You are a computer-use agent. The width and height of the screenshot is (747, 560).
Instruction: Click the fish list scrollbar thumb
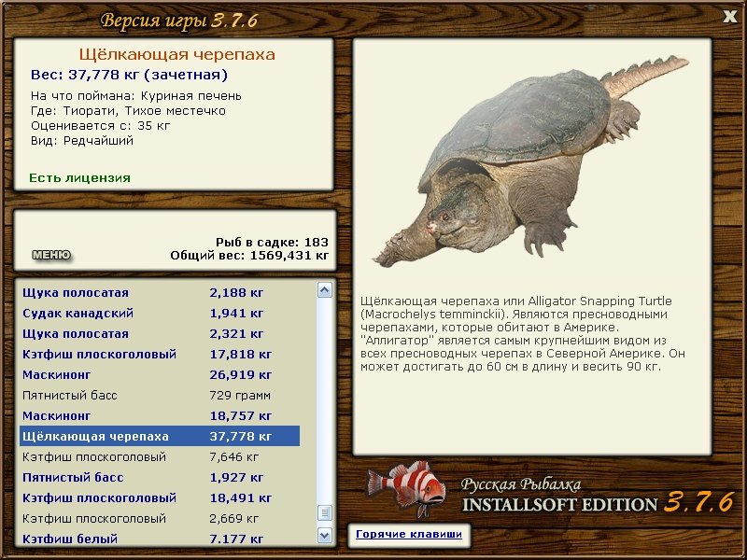[x=324, y=512]
